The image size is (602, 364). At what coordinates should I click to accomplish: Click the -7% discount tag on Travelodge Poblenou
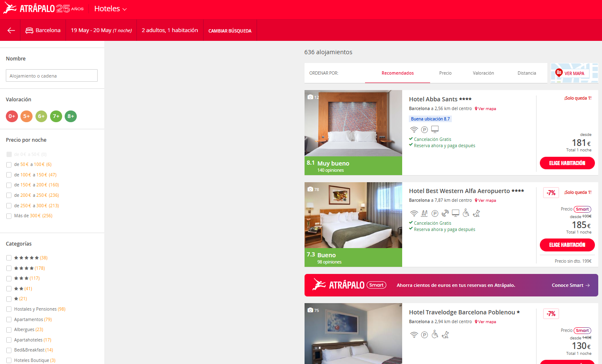551,314
